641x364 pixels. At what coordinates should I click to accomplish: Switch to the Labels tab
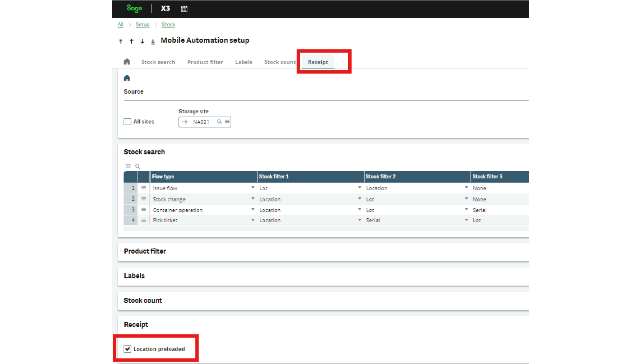pyautogui.click(x=244, y=62)
